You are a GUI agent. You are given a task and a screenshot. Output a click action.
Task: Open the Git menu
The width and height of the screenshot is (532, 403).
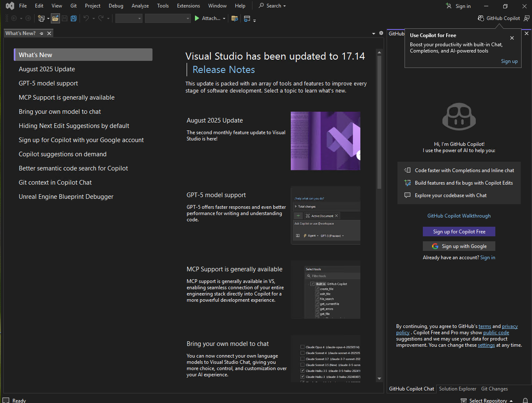[74, 6]
